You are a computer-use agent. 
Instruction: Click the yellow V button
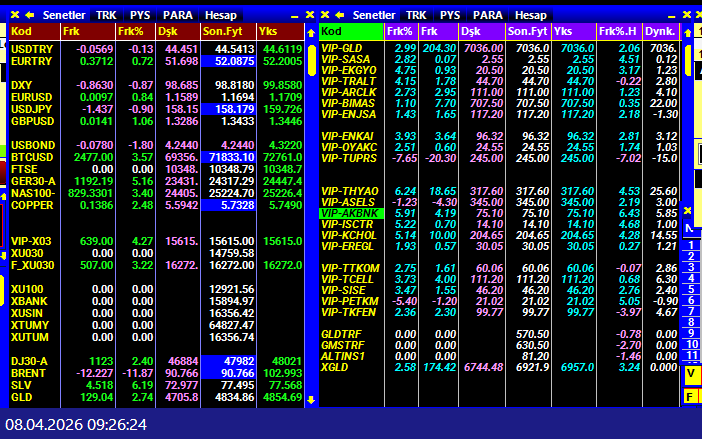[x=691, y=374]
